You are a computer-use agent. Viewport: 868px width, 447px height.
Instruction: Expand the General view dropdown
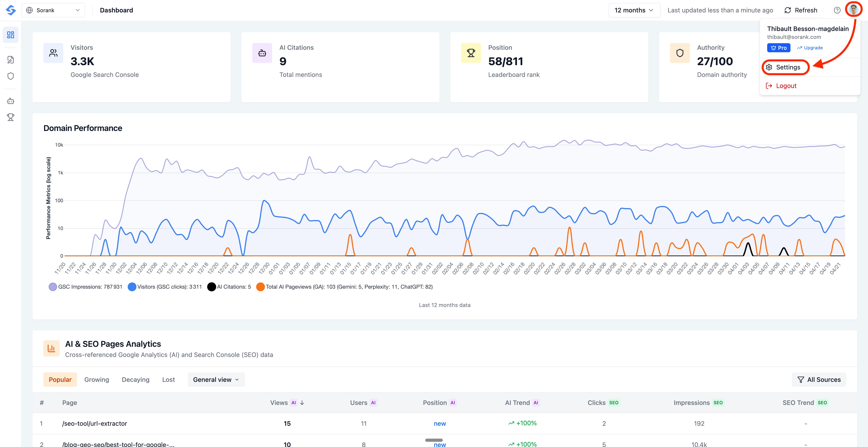216,380
